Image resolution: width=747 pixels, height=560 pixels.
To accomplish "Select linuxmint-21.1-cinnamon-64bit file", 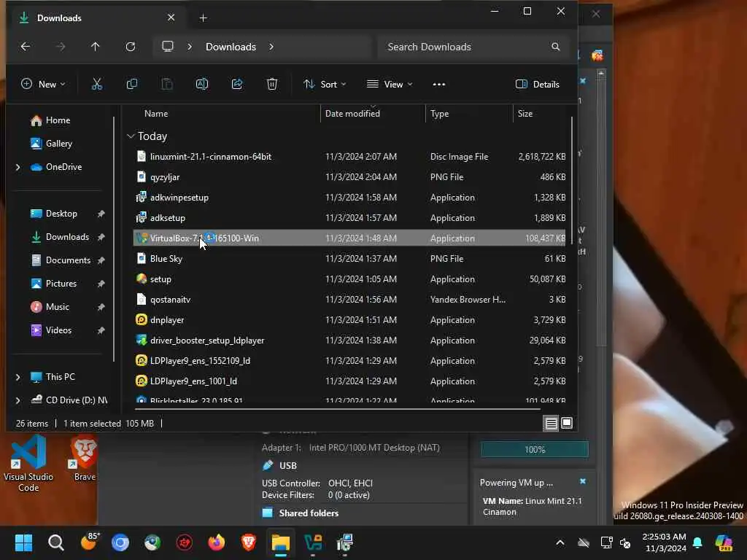I will click(349, 157).
